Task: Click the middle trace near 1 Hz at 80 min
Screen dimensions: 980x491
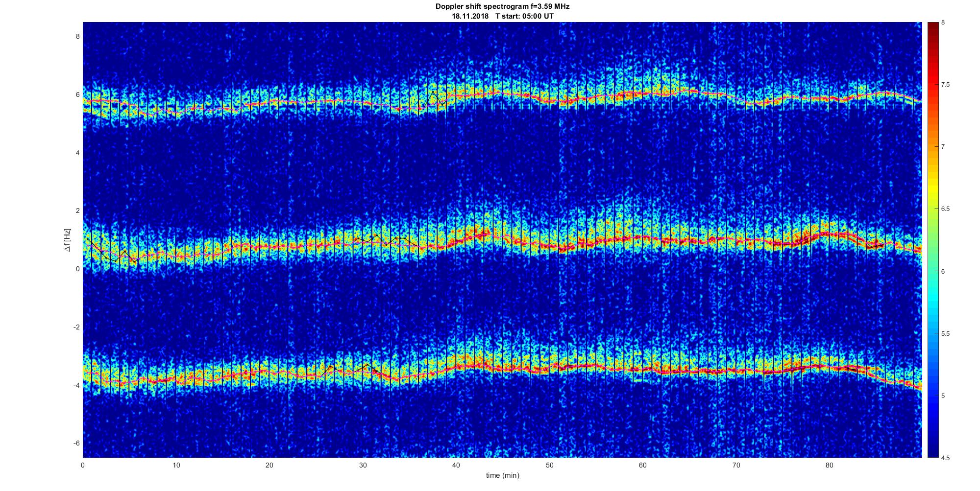Action: point(829,234)
